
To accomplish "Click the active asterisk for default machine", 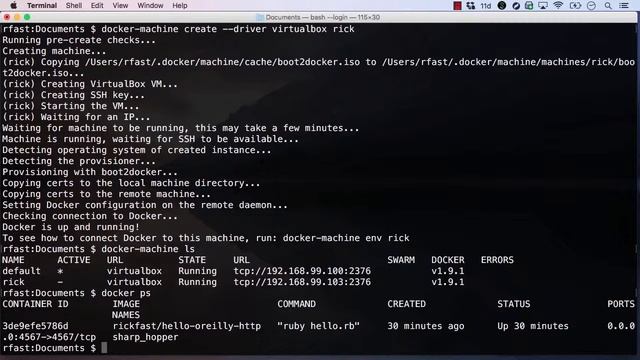I will tap(60, 271).
